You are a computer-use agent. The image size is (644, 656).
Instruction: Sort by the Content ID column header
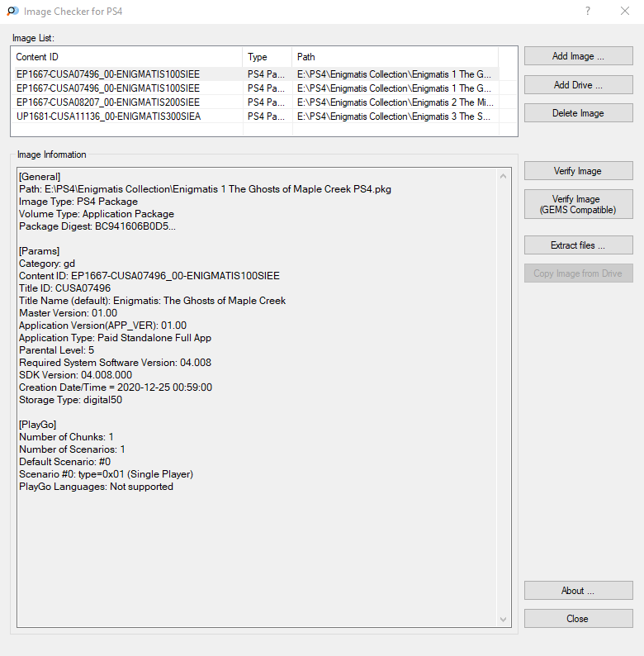pos(128,57)
